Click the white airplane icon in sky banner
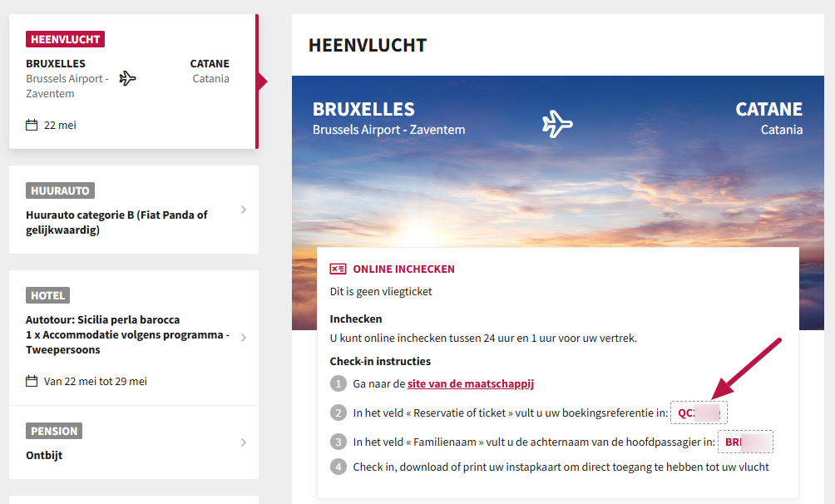This screenshot has width=835, height=504. click(x=557, y=124)
